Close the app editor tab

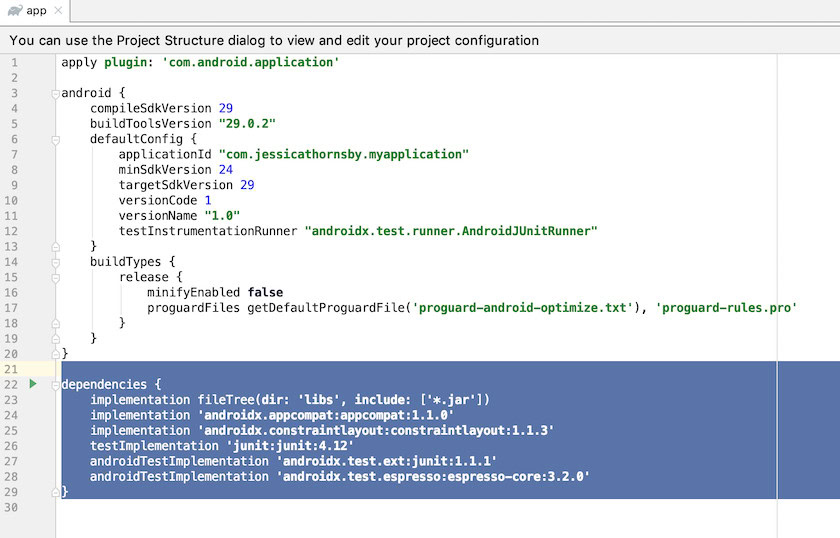coord(57,11)
